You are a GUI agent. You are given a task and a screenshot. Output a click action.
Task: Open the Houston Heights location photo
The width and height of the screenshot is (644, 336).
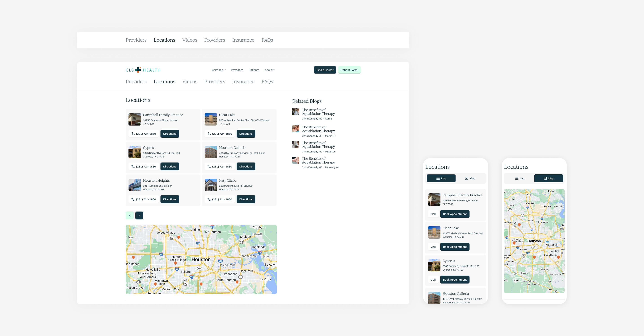tap(135, 185)
